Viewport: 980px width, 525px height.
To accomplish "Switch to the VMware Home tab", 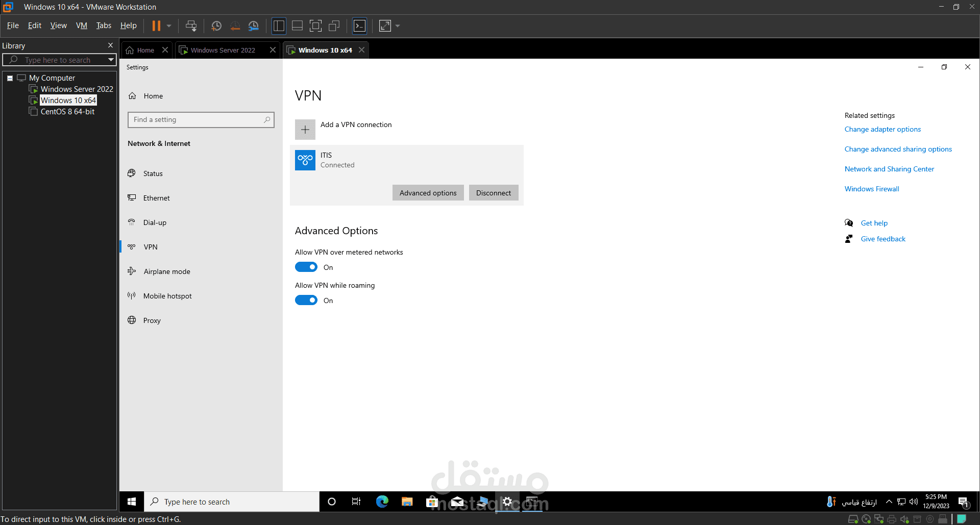I will [141, 50].
